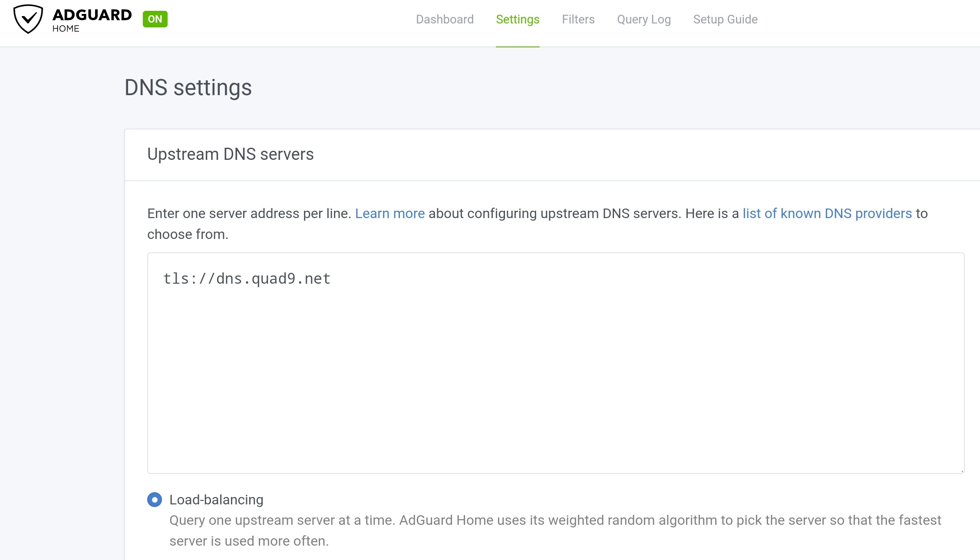Click the ADGUARD HOME wordmark

coord(92,20)
